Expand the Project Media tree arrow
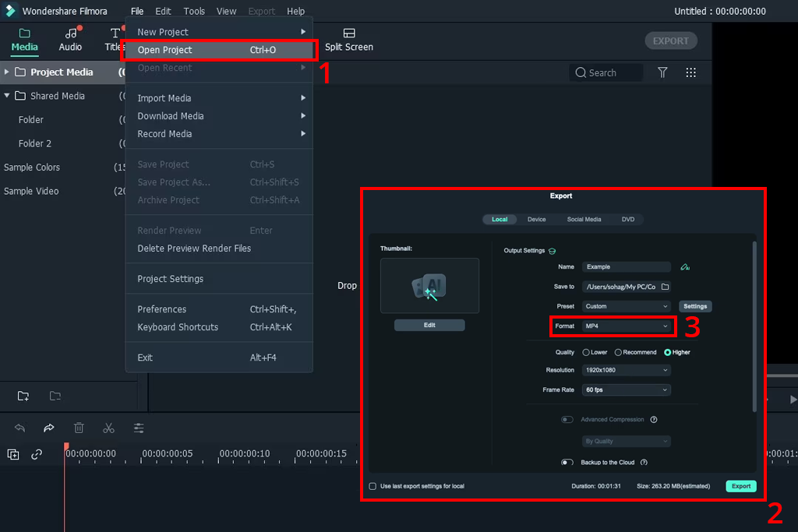Screen dimensions: 798x532 (x=6, y=72)
